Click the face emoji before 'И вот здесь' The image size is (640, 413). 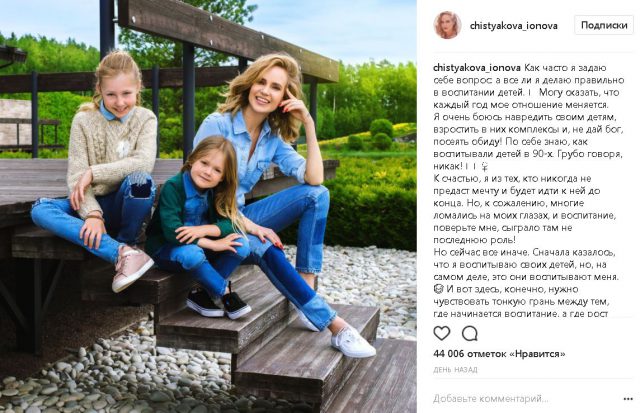[x=438, y=289]
